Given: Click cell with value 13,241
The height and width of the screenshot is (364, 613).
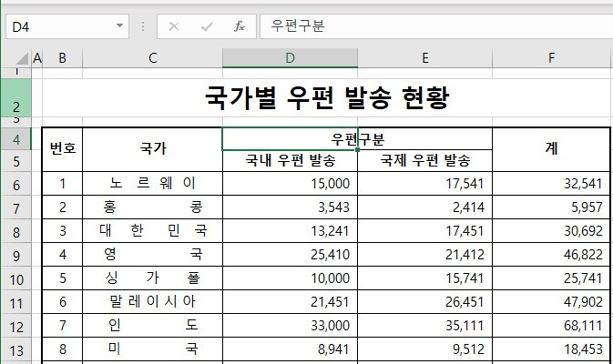Looking at the screenshot, I should 290,231.
